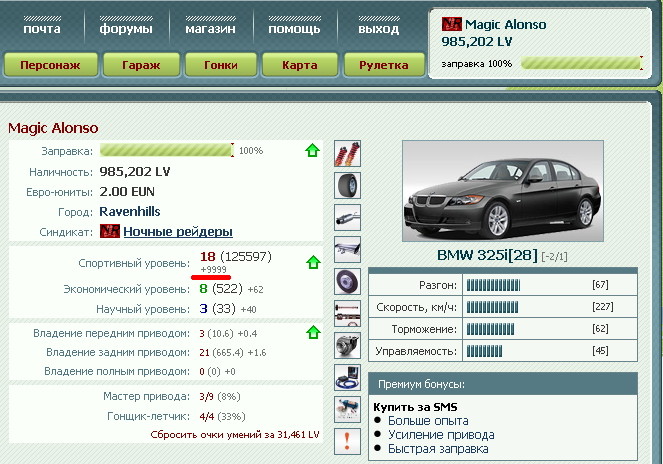The height and width of the screenshot is (464, 663).
Task: Click the [227] speed value
Action: click(x=603, y=306)
